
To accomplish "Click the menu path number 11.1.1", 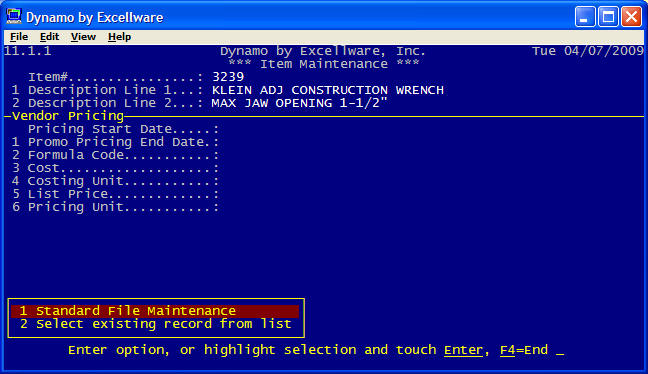I will click(x=28, y=51).
